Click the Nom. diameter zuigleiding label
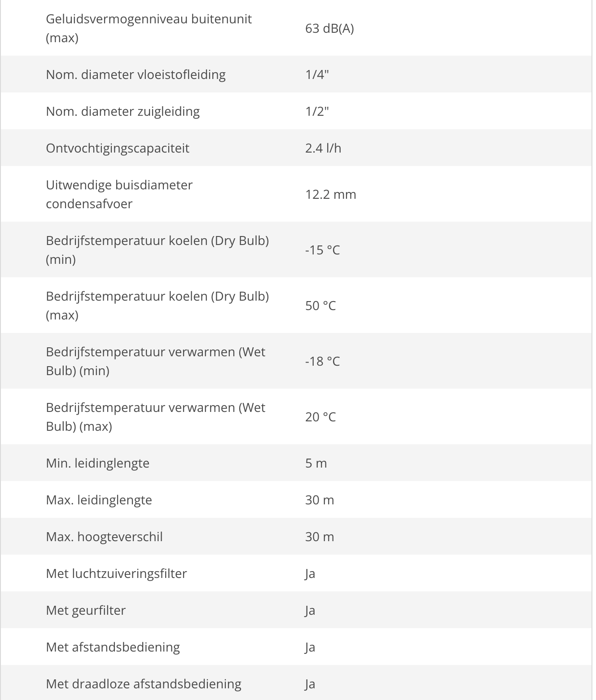 click(x=123, y=111)
